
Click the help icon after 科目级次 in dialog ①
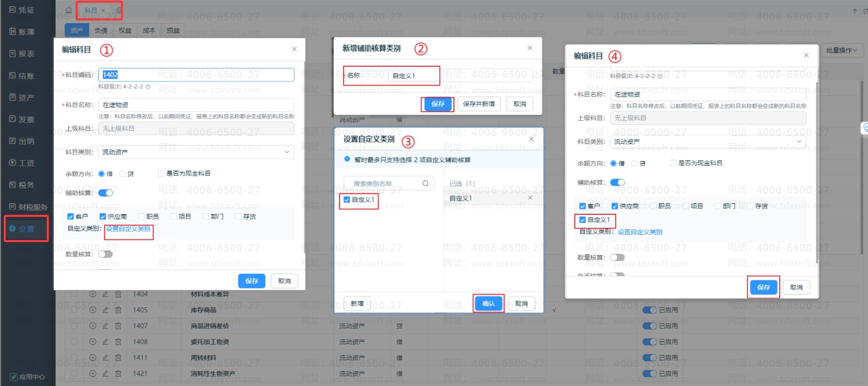(148, 87)
